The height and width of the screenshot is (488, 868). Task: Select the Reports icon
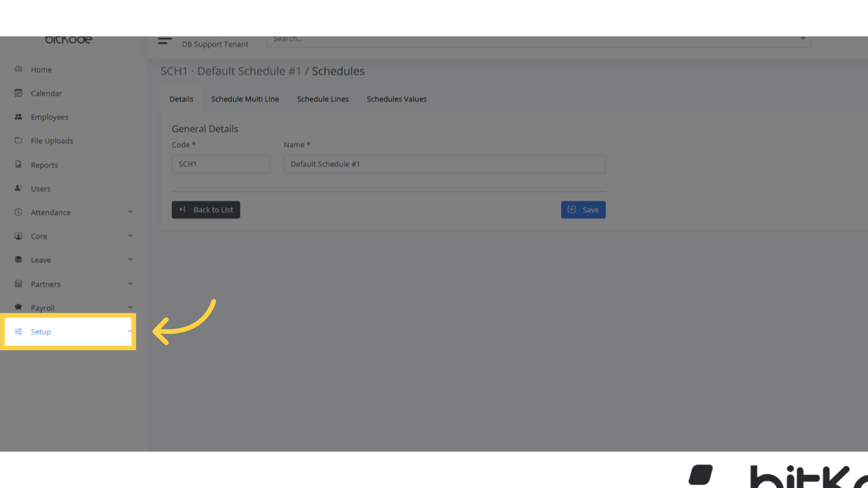[18, 164]
